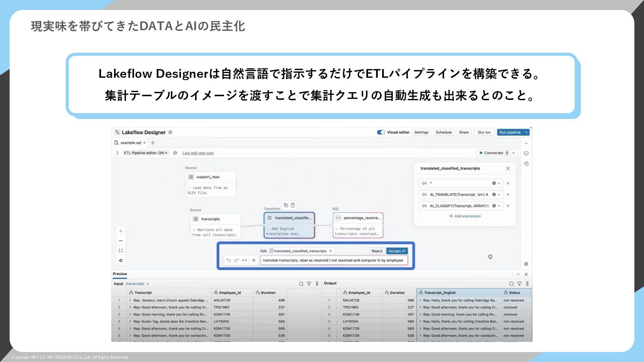
Task: Change the transcripts input table selector
Action: [137, 284]
